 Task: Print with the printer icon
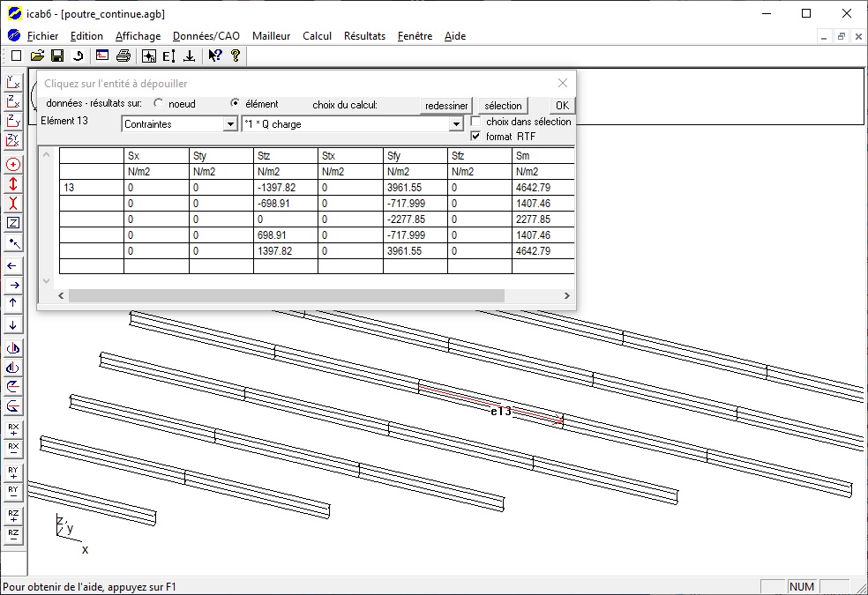[x=123, y=56]
